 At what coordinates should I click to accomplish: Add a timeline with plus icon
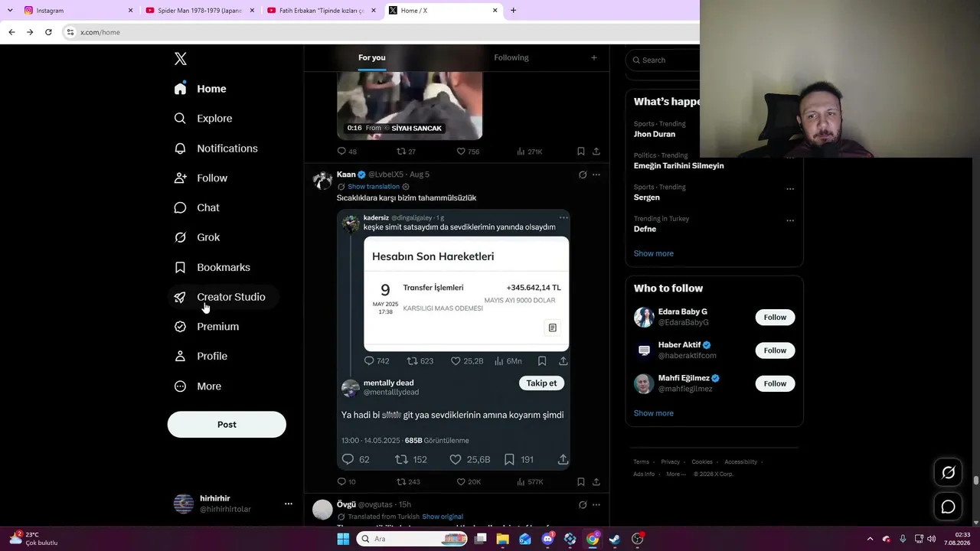(x=593, y=57)
